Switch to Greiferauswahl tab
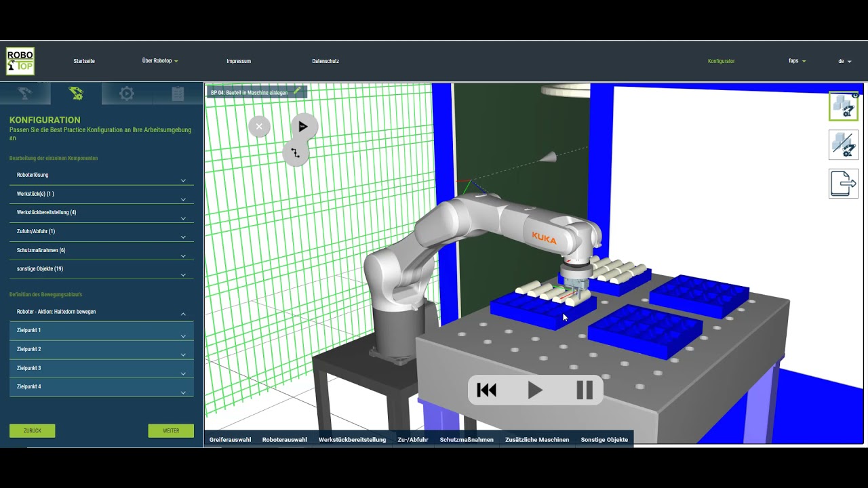 tap(230, 440)
